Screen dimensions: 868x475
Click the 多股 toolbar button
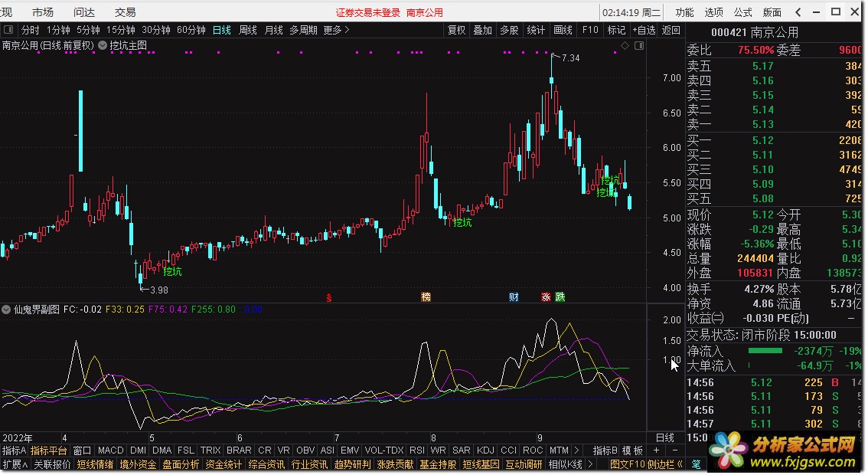509,30
